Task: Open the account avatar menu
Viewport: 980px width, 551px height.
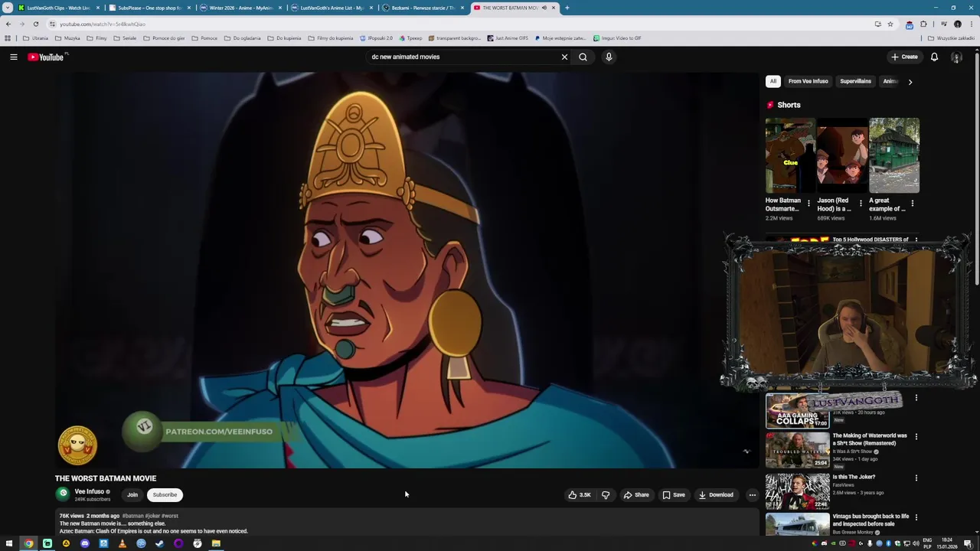Action: (x=956, y=57)
